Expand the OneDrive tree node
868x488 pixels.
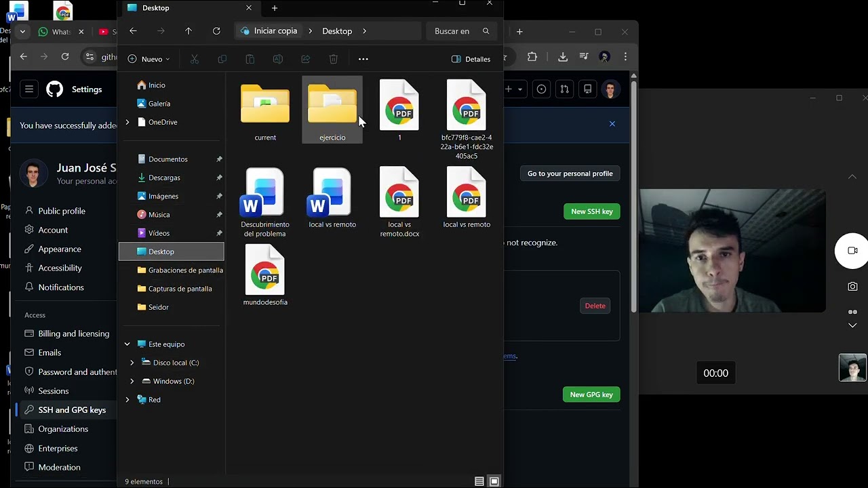click(x=127, y=122)
